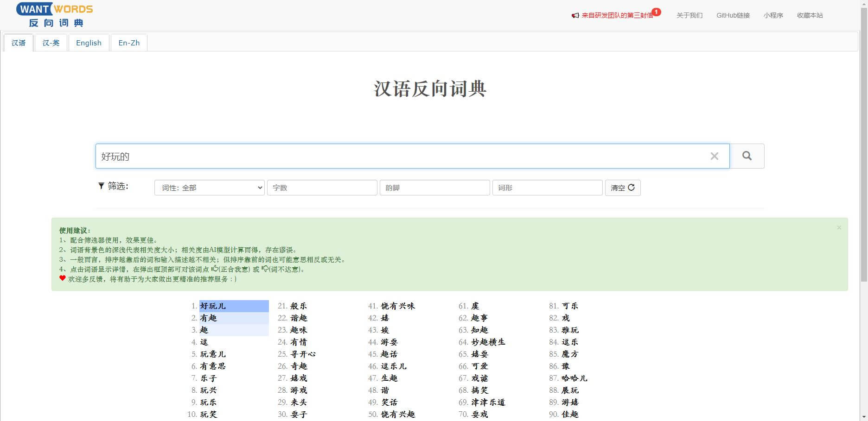Click the 小程序 link

(x=773, y=15)
